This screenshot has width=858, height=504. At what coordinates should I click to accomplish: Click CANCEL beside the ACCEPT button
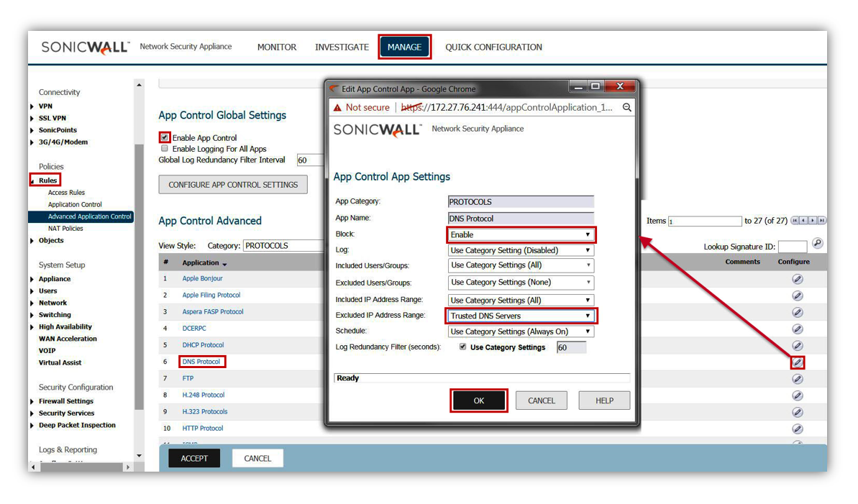point(257,458)
